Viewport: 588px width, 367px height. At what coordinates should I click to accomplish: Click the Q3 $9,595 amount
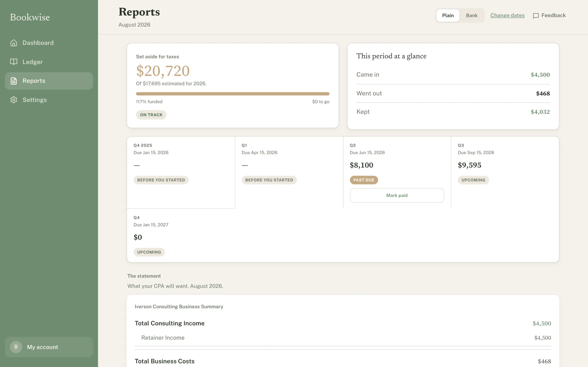click(x=469, y=165)
